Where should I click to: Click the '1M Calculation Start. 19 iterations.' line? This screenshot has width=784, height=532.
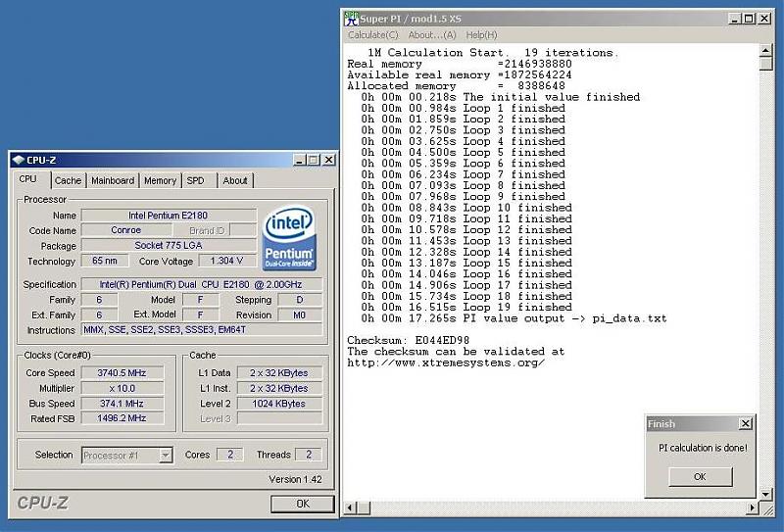coord(493,53)
